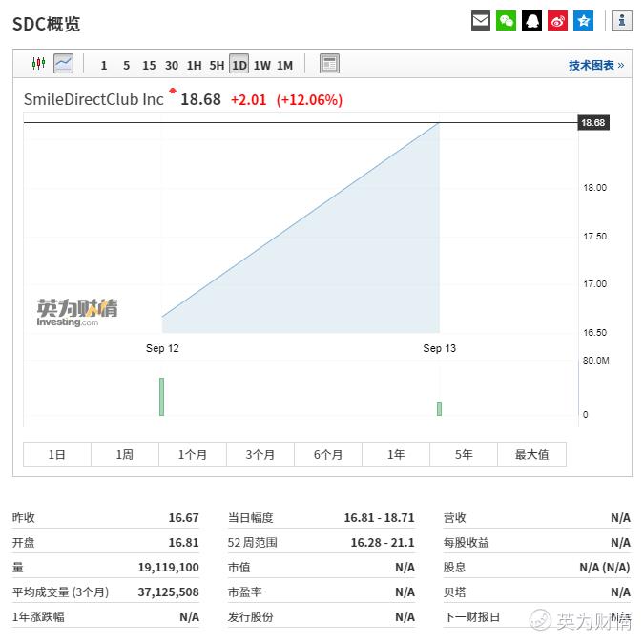The height and width of the screenshot is (644, 644).
Task: Click the Sep 12 date axis label
Action: click(x=162, y=348)
